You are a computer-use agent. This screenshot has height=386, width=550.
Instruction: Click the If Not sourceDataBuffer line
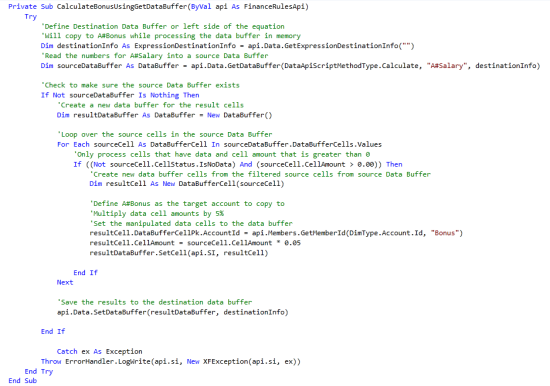(x=120, y=95)
